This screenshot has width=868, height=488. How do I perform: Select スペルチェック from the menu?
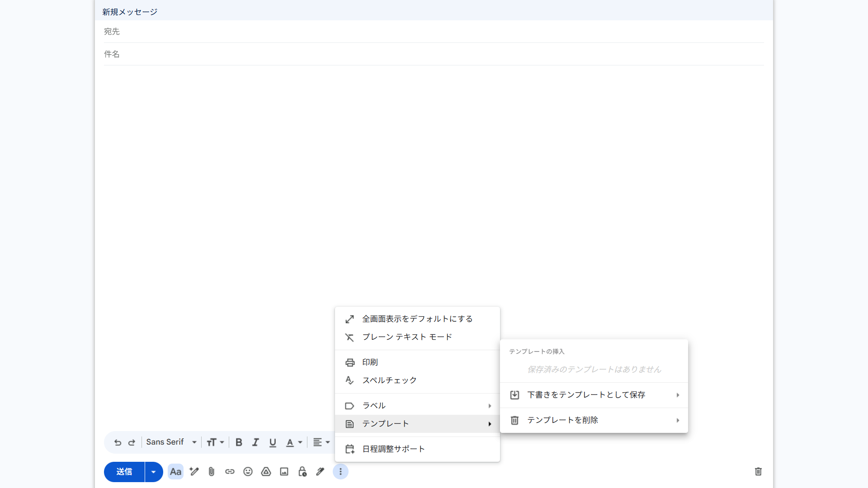coord(417,380)
